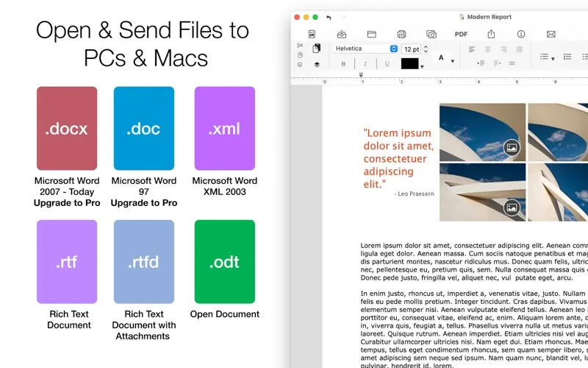Click the red .docx file tile
The width and height of the screenshot is (588, 368).
click(x=67, y=128)
